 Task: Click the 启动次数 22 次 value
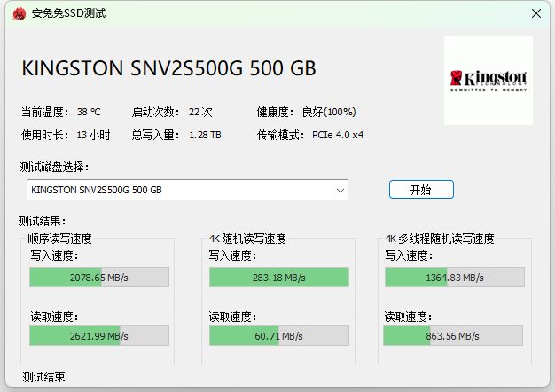point(200,113)
